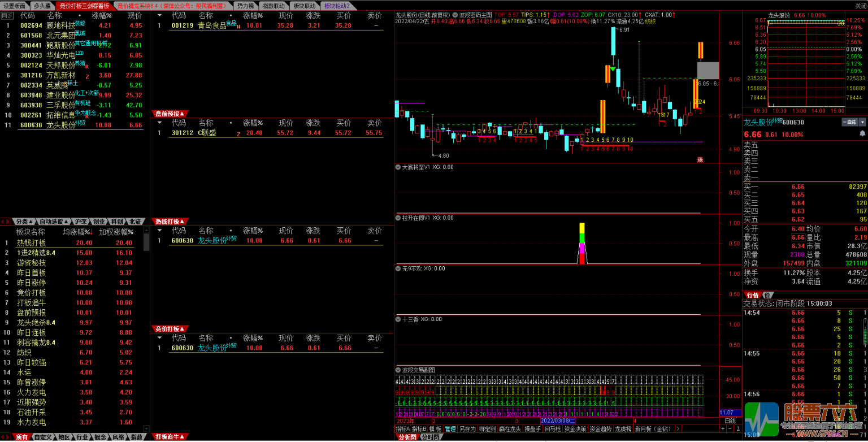
Task: Click the Z icon beside zoom buttons
Action: (737, 429)
